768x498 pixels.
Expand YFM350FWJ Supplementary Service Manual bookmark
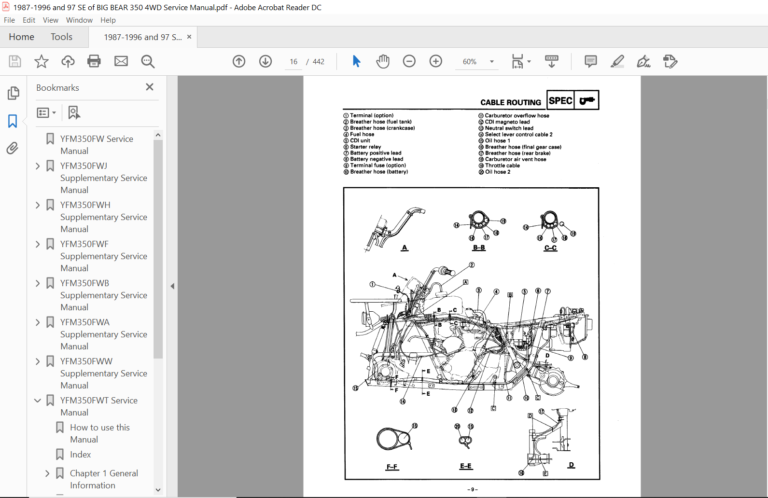(x=38, y=166)
